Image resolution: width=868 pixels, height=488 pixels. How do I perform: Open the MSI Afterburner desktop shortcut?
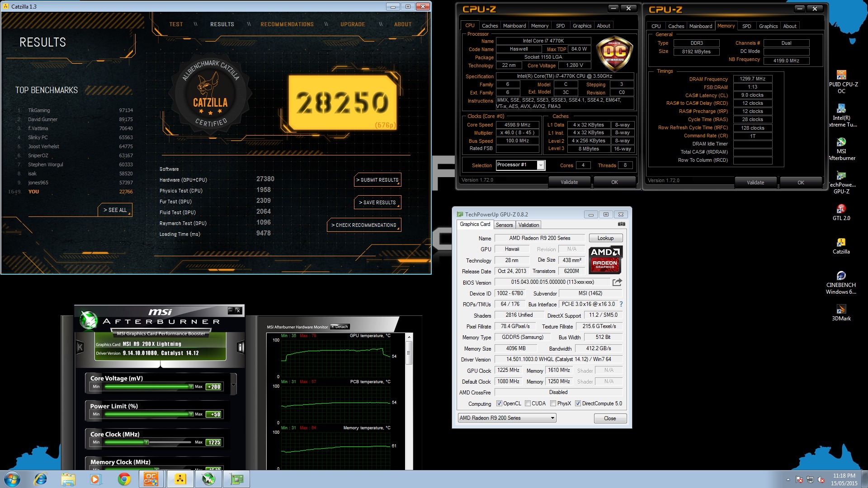coord(841,149)
